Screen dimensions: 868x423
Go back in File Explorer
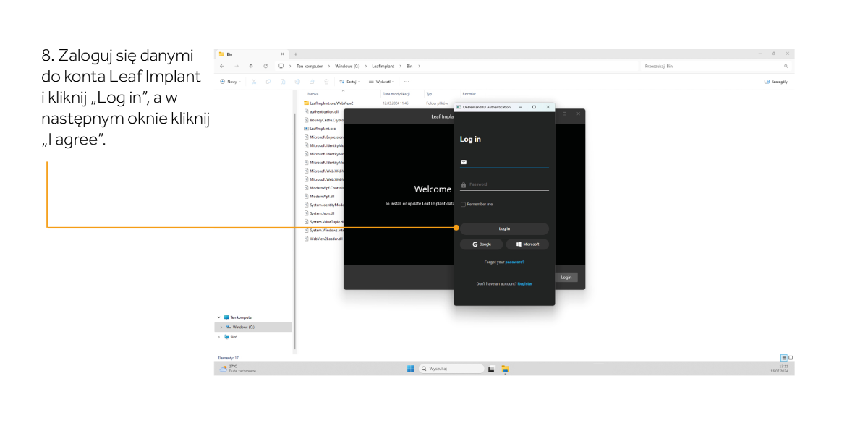tap(221, 66)
